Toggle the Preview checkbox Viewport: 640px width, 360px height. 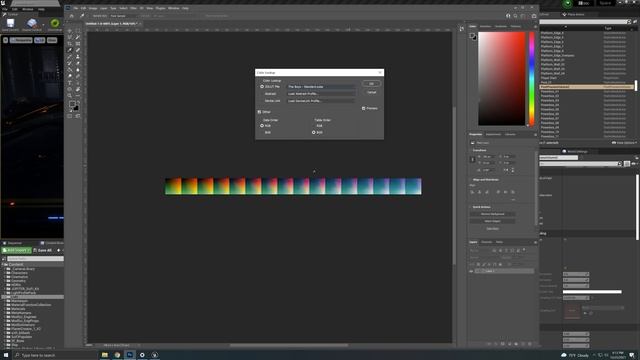363,109
